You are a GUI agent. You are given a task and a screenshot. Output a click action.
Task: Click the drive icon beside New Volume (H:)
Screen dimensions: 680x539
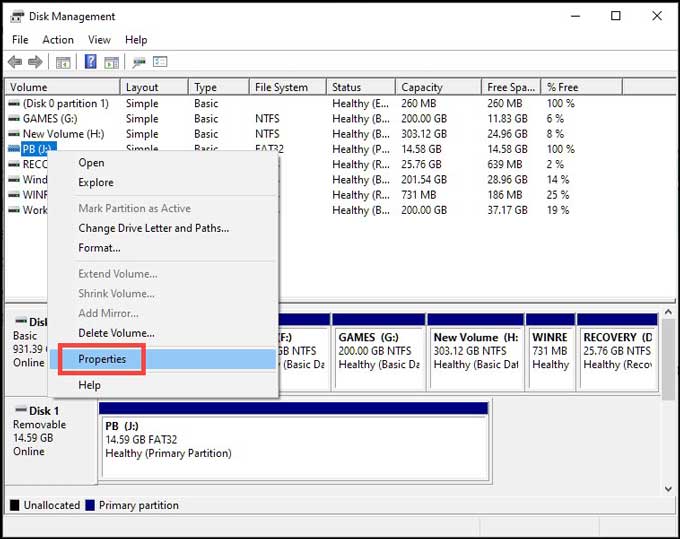click(14, 134)
